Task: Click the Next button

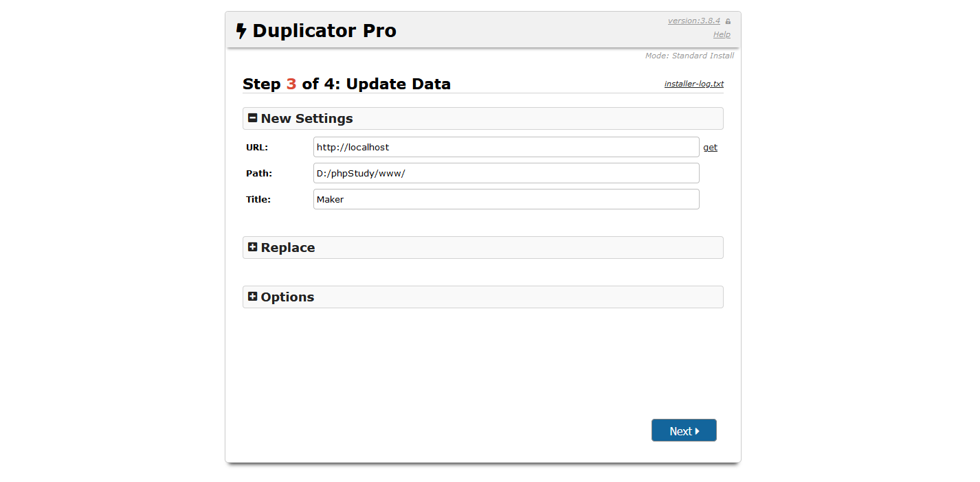Action: pyautogui.click(x=684, y=431)
